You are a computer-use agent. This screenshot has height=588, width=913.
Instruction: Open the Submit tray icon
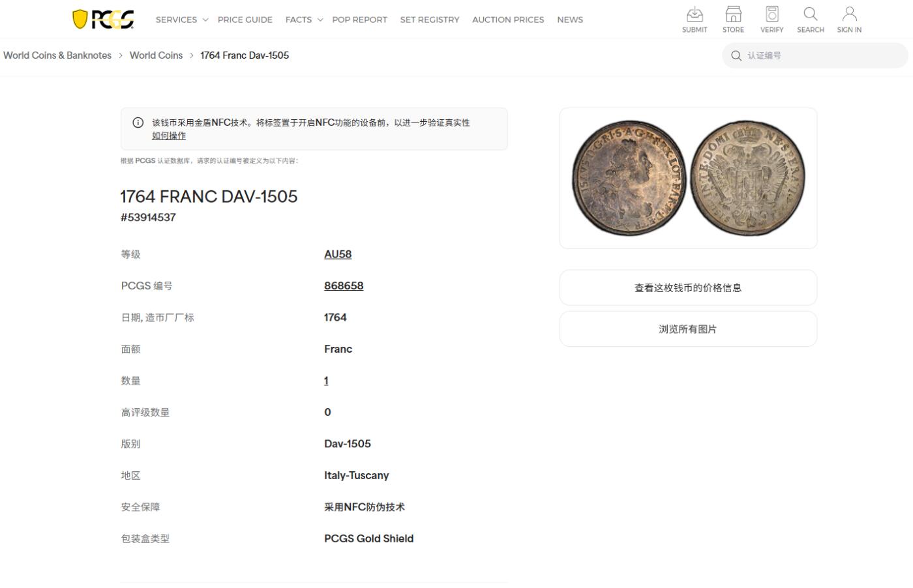click(x=694, y=18)
